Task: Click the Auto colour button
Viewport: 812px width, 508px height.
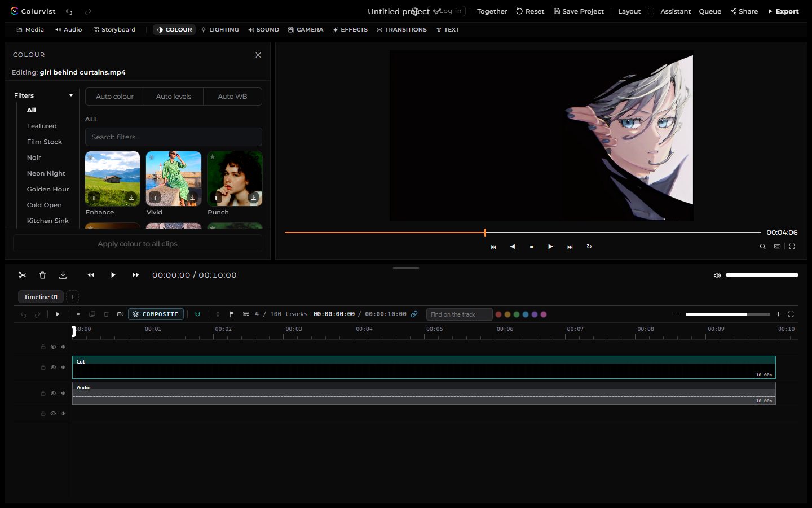Action: click(x=114, y=97)
